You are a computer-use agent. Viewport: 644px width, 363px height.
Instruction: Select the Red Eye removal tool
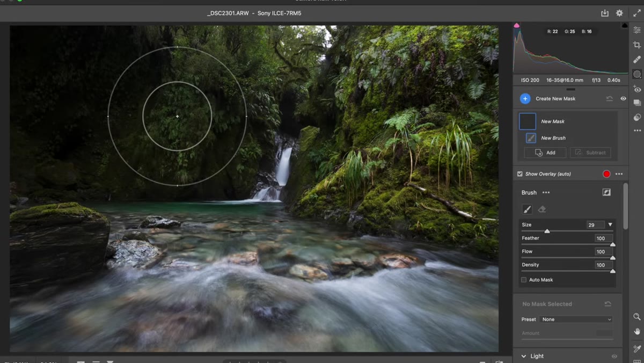(637, 89)
